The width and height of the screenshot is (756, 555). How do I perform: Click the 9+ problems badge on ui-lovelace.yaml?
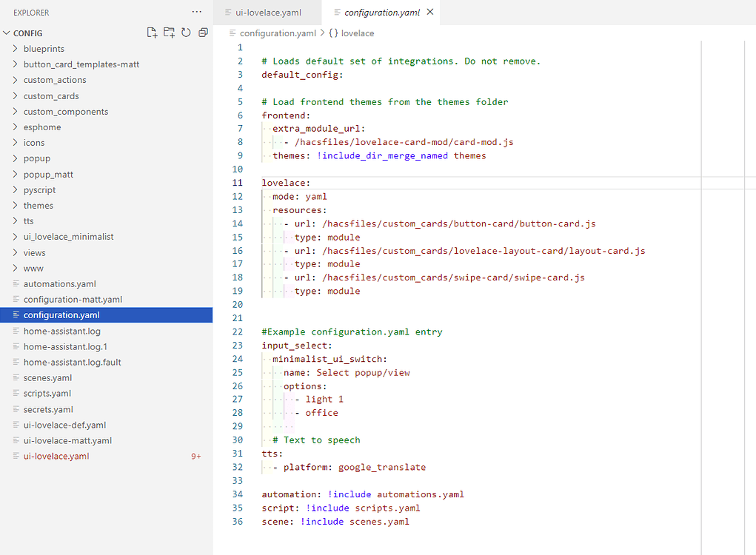[x=195, y=456]
